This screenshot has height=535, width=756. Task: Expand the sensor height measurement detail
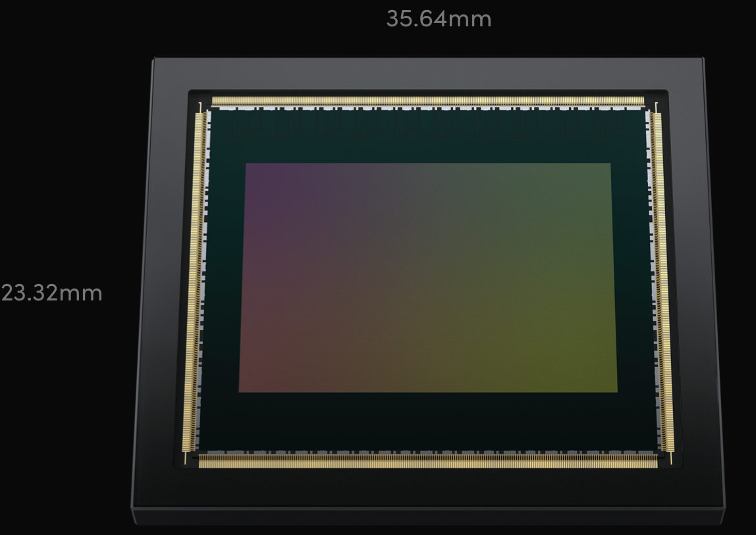(51, 294)
